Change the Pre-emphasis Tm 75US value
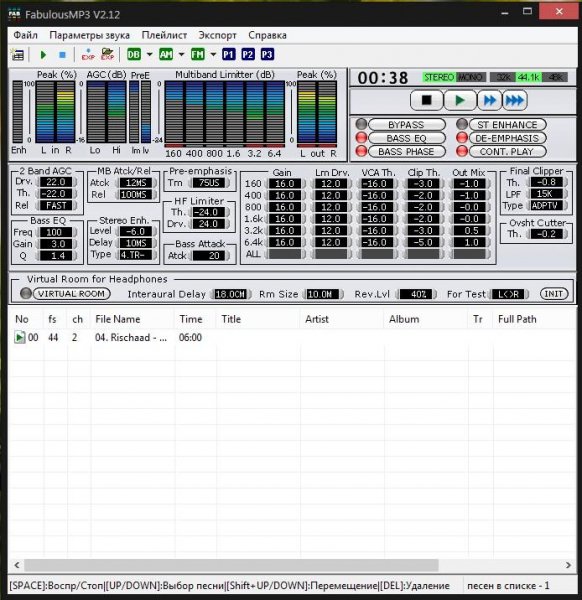Screen dimensions: 582x600 (209, 183)
